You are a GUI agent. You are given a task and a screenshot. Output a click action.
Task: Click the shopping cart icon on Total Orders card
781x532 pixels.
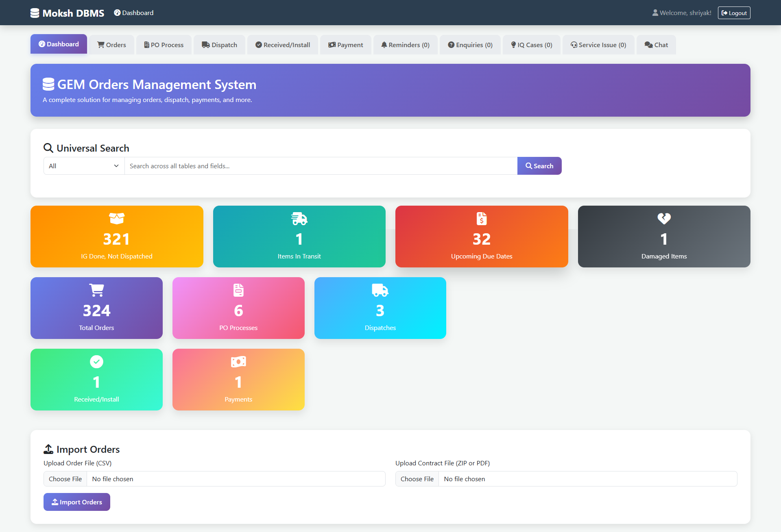click(96, 290)
